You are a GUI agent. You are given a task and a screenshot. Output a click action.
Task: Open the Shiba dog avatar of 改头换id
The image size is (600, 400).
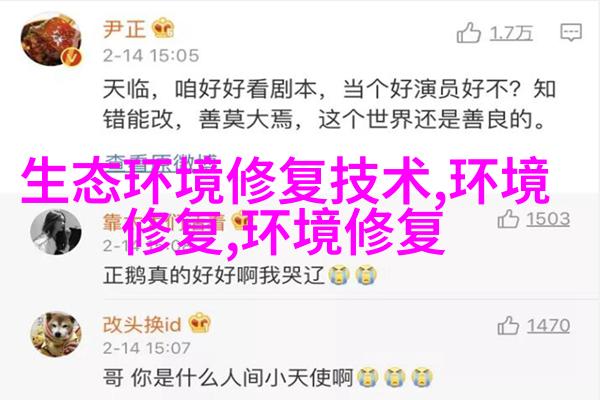pos(56,334)
